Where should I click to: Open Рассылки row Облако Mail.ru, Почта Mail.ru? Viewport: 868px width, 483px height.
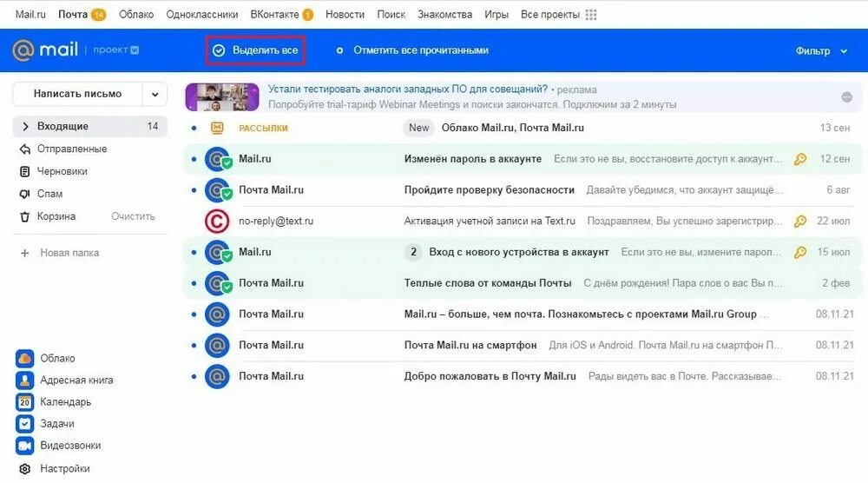[x=523, y=128]
